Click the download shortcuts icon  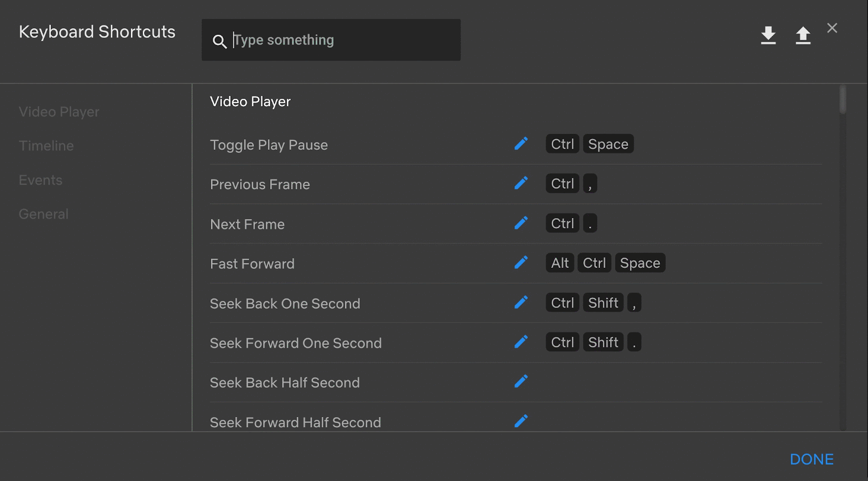(768, 35)
